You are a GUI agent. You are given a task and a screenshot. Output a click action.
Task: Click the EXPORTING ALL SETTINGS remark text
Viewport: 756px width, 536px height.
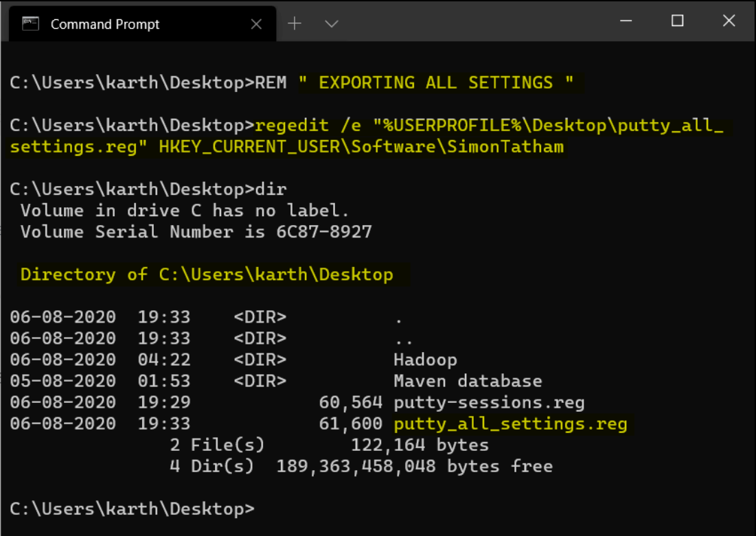point(436,83)
